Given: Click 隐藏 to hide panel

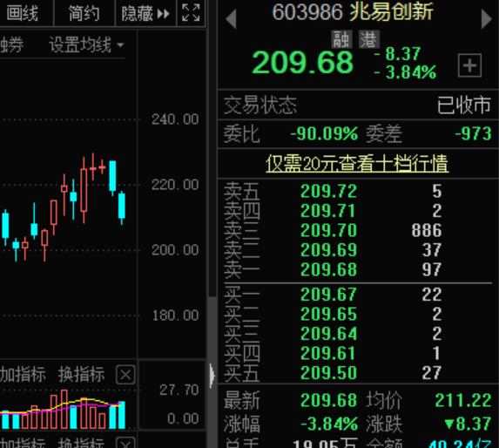Looking at the screenshot, I should pyautogui.click(x=145, y=13).
